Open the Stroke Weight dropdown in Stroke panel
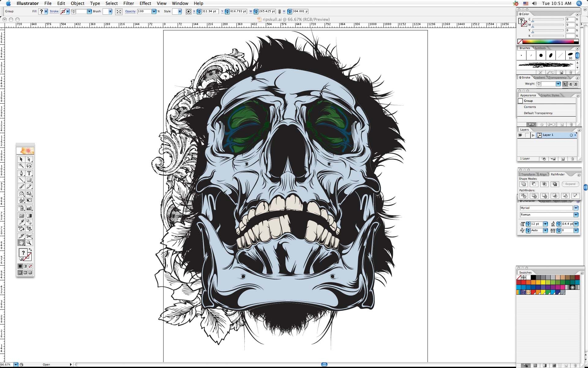This screenshot has height=368, width=588. pos(558,84)
